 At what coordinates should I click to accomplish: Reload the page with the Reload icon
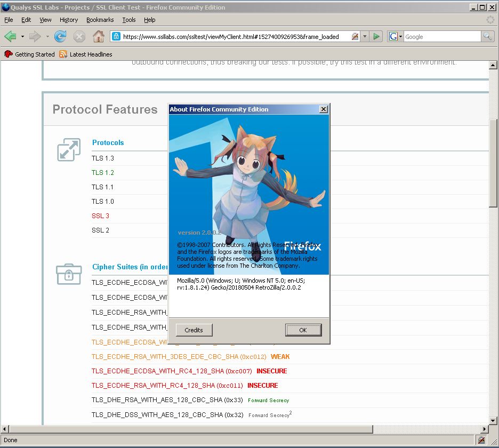(x=60, y=37)
